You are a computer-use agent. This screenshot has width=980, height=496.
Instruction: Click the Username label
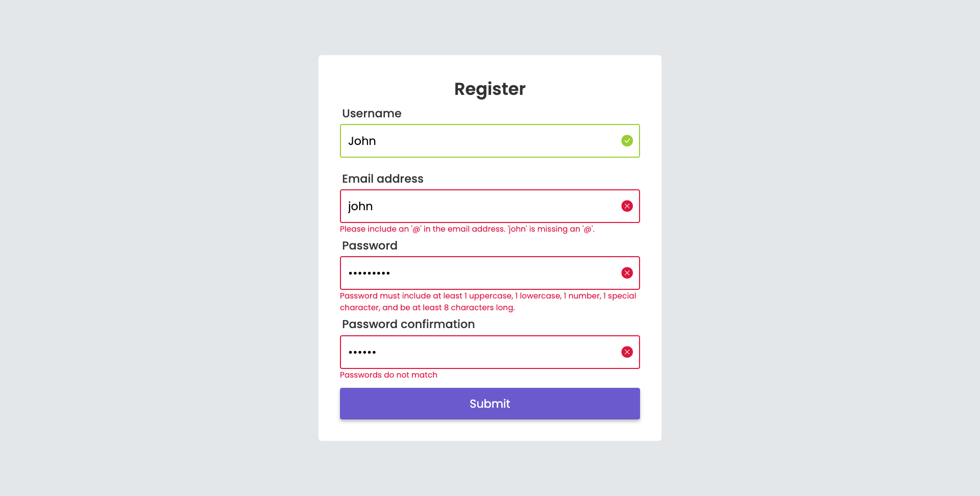point(372,113)
